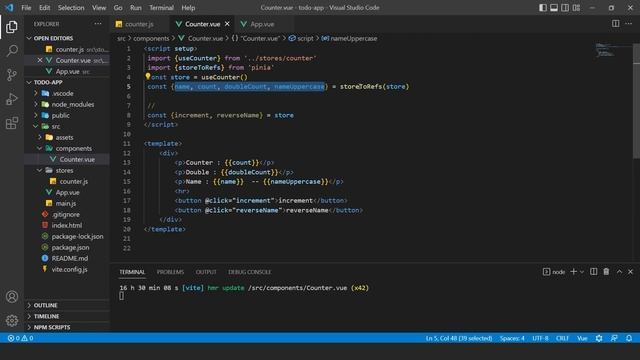Change encoding via UTF-8 status entry
This screenshot has height=360, width=640.
point(540,338)
